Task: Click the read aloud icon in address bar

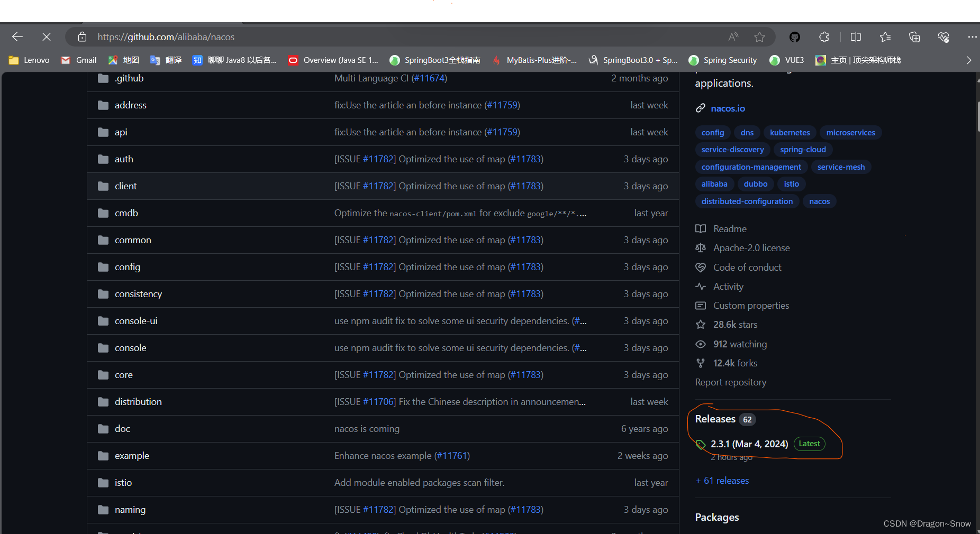Action: (733, 36)
